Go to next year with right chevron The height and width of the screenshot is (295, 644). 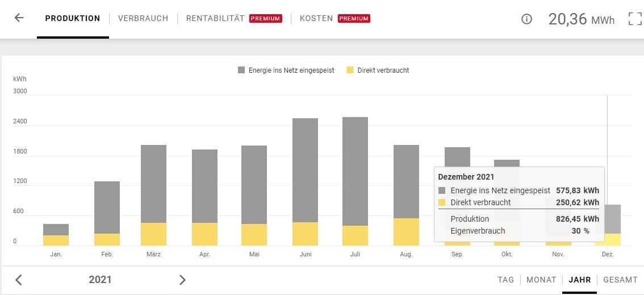pyautogui.click(x=182, y=280)
